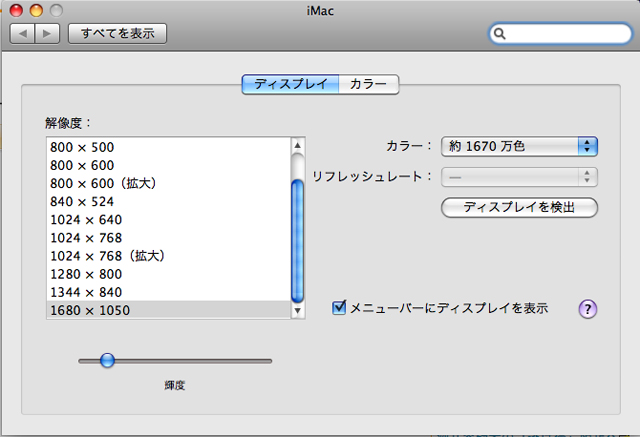Click the 輝度 brightness slider knob
Image resolution: width=640 pixels, height=437 pixels.
click(107, 360)
